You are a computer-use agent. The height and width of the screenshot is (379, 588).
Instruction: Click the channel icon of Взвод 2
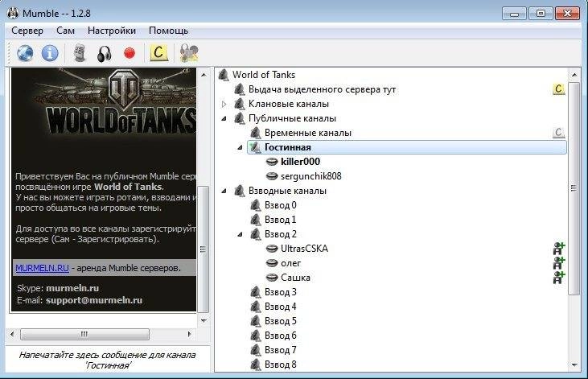255,234
